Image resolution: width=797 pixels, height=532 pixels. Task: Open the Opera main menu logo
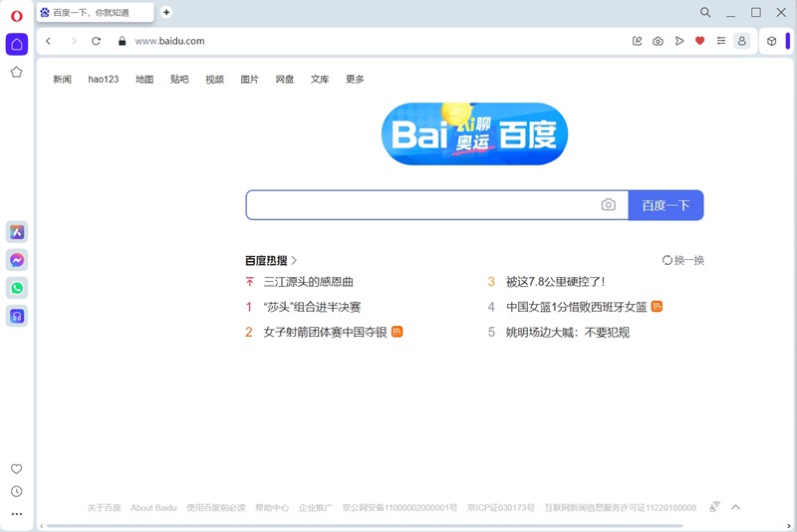click(16, 14)
